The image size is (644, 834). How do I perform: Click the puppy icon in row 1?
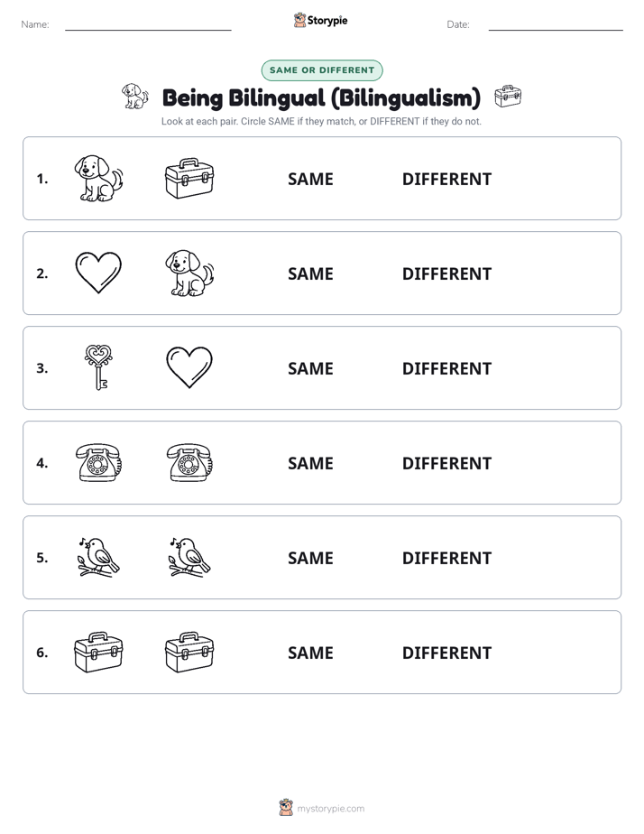click(x=98, y=178)
